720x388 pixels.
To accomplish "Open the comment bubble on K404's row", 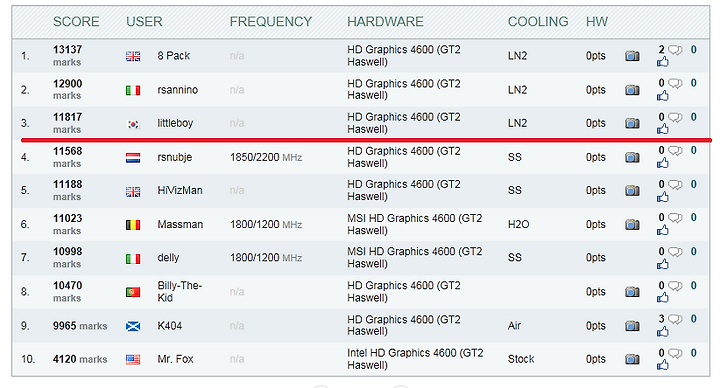I will click(675, 319).
